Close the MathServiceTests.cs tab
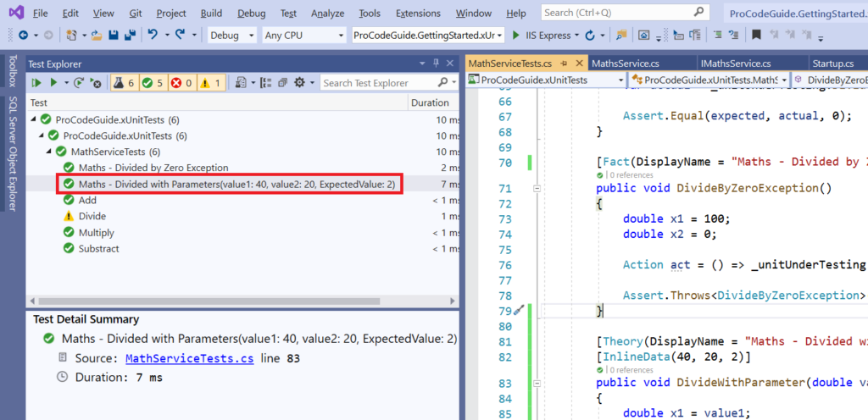 coord(578,64)
